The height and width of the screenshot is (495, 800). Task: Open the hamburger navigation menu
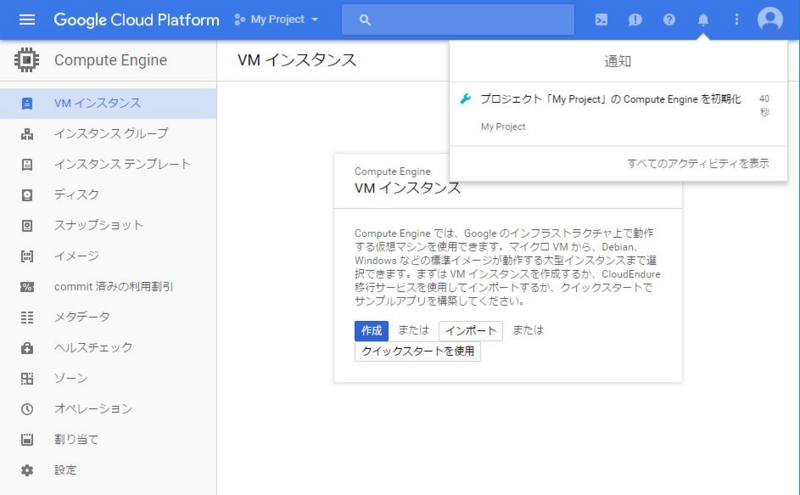pos(27,19)
